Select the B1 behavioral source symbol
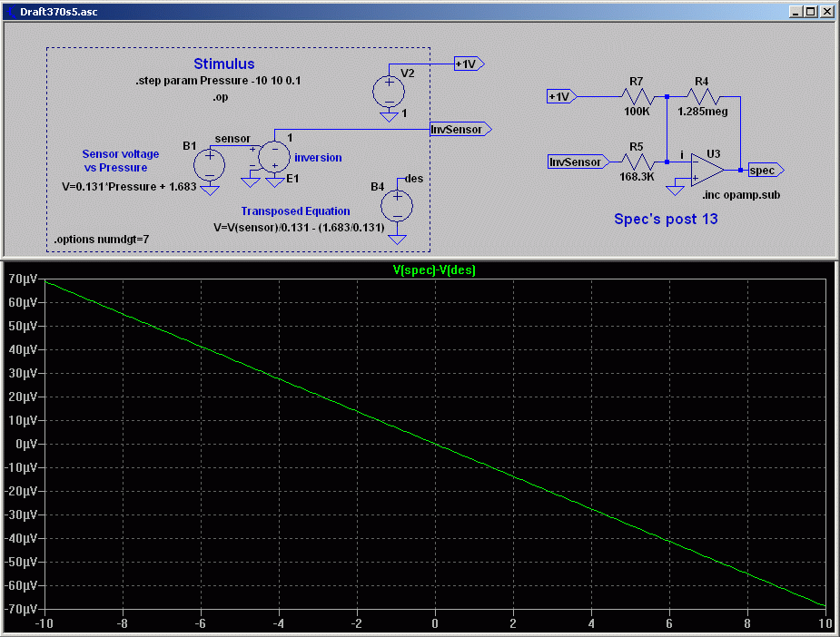The image size is (840, 637). pos(209,165)
